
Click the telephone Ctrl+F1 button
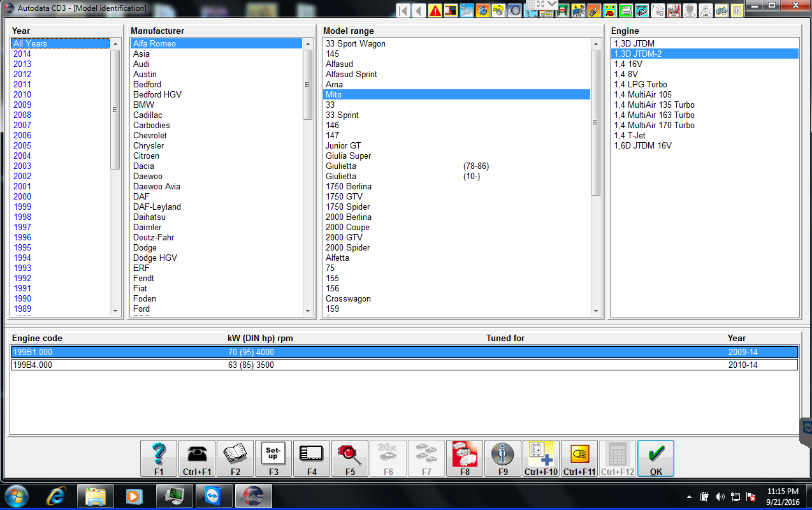coord(197,458)
